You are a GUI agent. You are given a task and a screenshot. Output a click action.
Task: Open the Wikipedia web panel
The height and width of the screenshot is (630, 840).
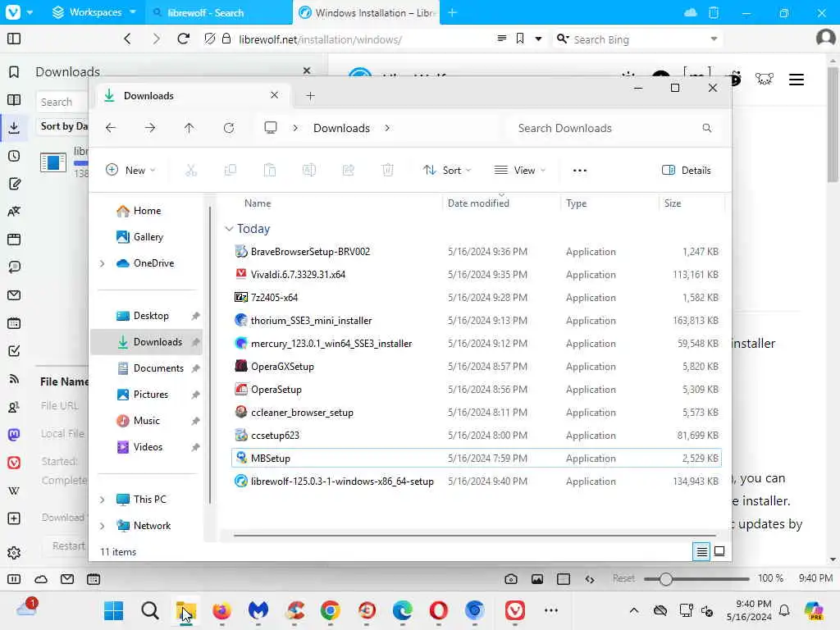[14, 491]
